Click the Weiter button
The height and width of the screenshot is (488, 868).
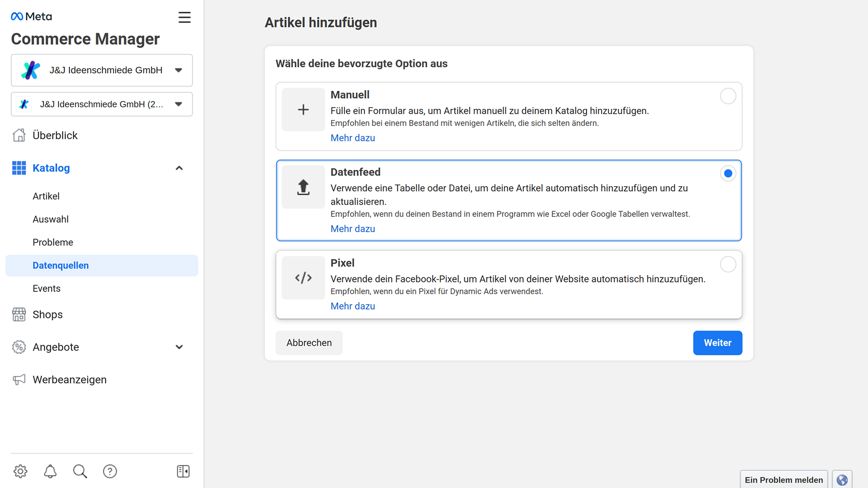(x=717, y=343)
